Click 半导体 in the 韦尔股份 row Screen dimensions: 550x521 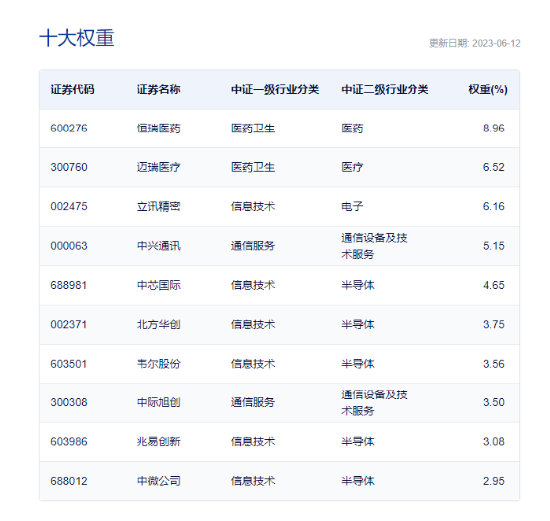[x=358, y=364]
